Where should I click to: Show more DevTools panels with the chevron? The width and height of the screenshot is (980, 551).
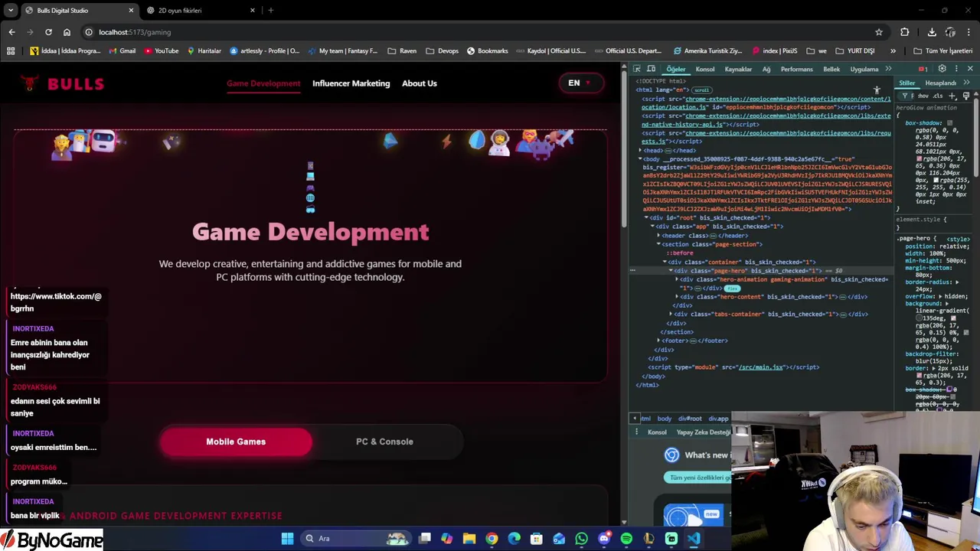pyautogui.click(x=888, y=69)
